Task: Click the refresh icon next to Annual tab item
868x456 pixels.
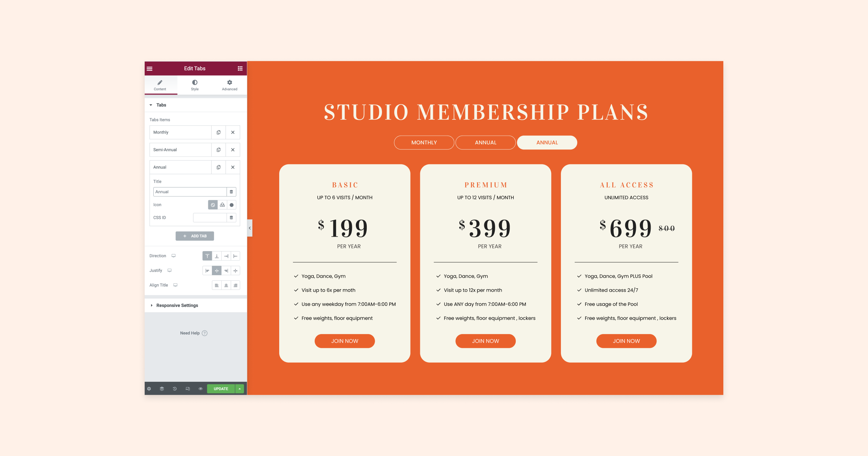Action: point(219,167)
